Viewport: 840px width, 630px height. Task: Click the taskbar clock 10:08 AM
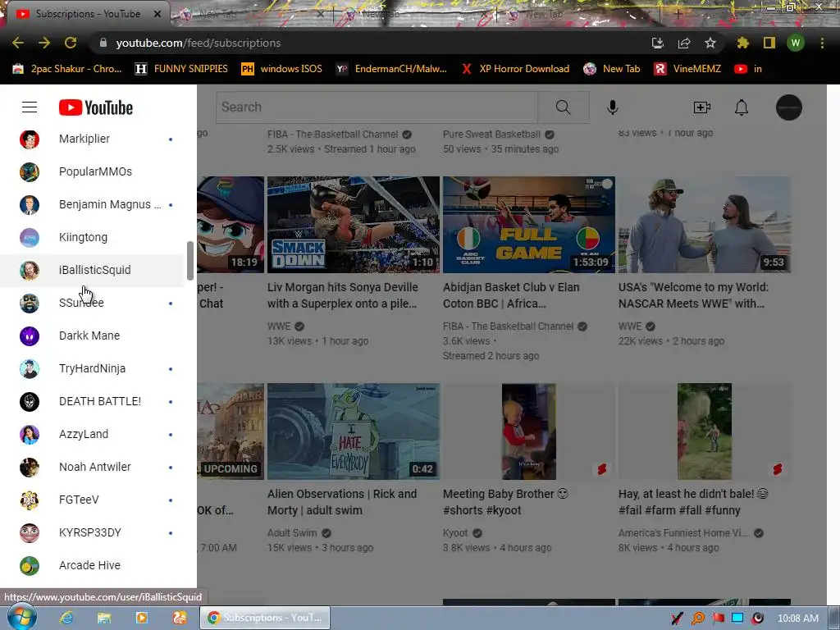797,619
